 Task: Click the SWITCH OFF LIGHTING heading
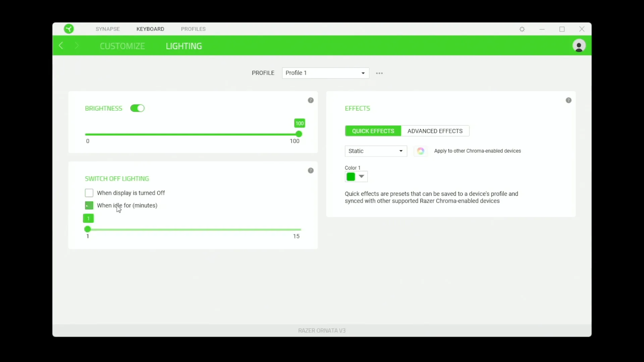tap(117, 179)
